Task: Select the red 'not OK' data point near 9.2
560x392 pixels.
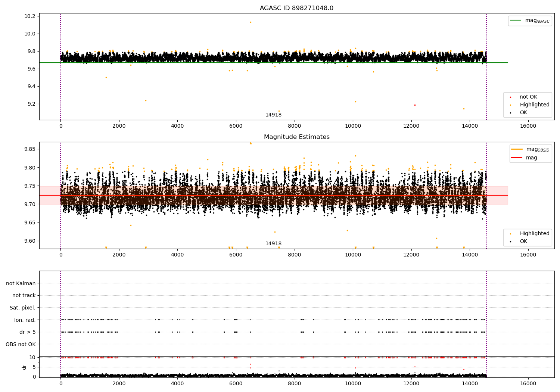Action: point(415,105)
